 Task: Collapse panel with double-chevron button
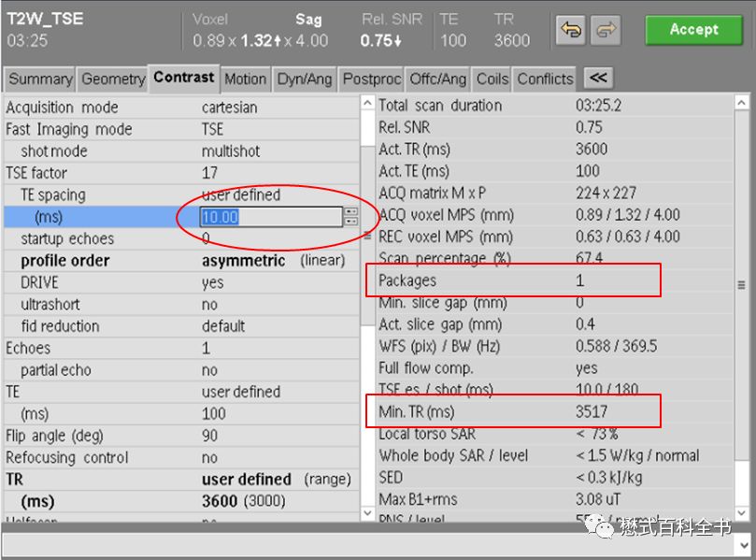(598, 78)
